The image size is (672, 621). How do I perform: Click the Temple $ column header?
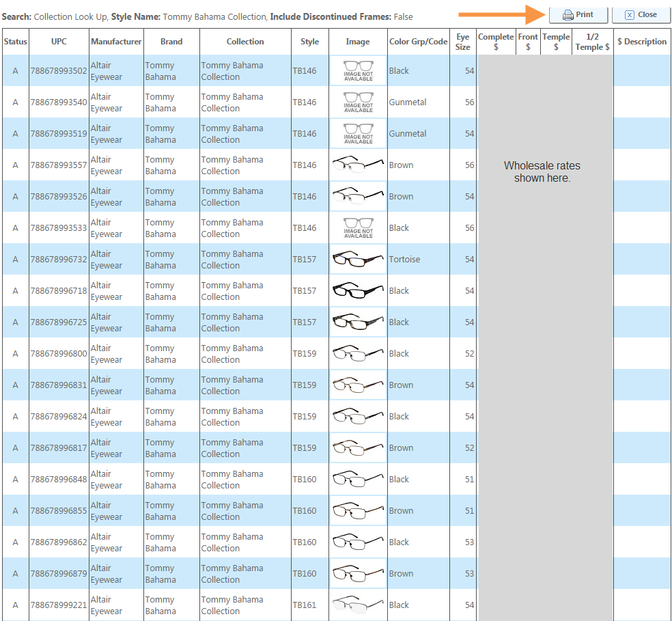pyautogui.click(x=556, y=42)
